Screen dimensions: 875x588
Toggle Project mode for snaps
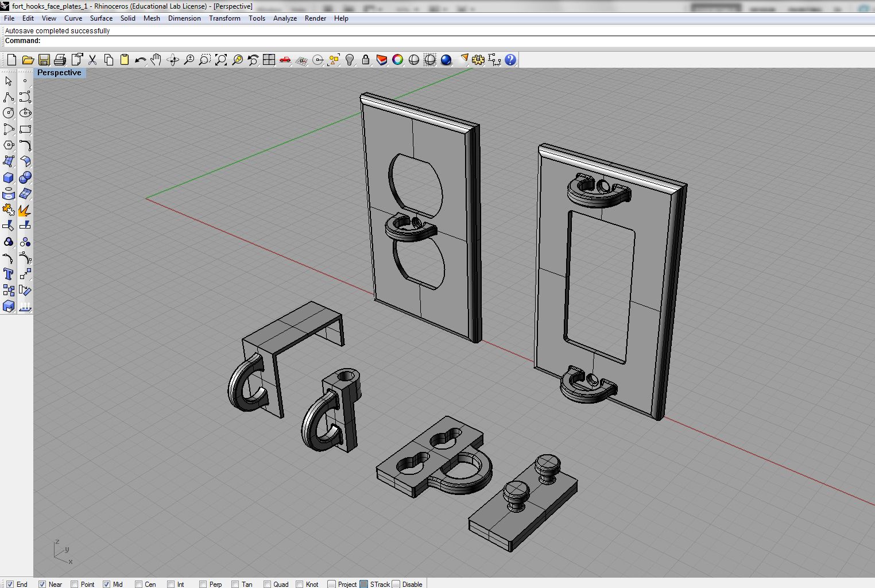(331, 584)
